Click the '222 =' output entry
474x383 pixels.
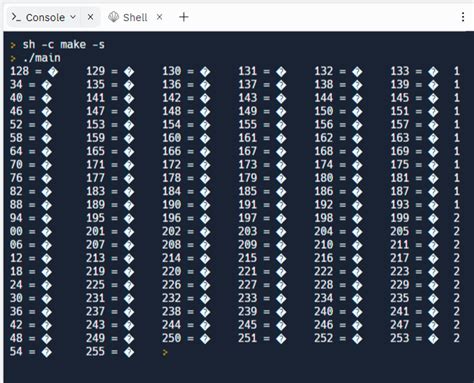[x=338, y=271]
